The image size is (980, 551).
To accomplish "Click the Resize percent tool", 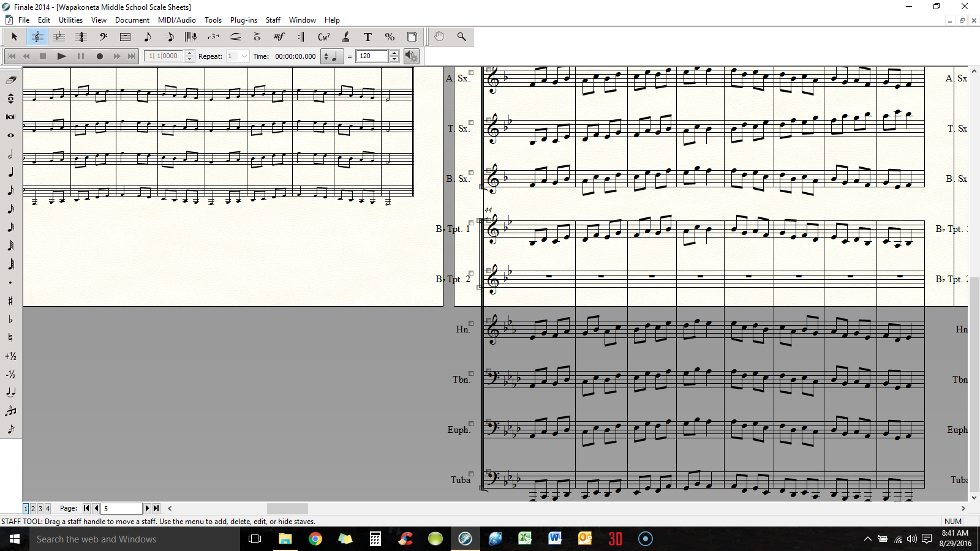I will 390,37.
